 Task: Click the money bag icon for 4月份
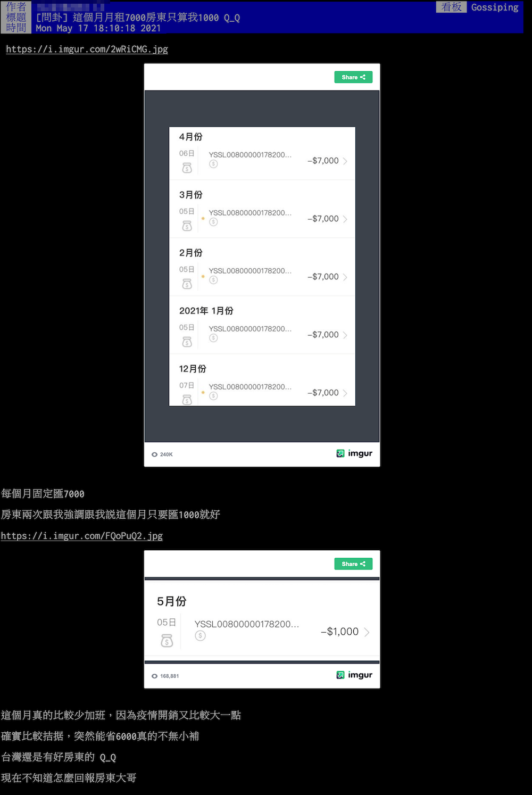pos(187,168)
